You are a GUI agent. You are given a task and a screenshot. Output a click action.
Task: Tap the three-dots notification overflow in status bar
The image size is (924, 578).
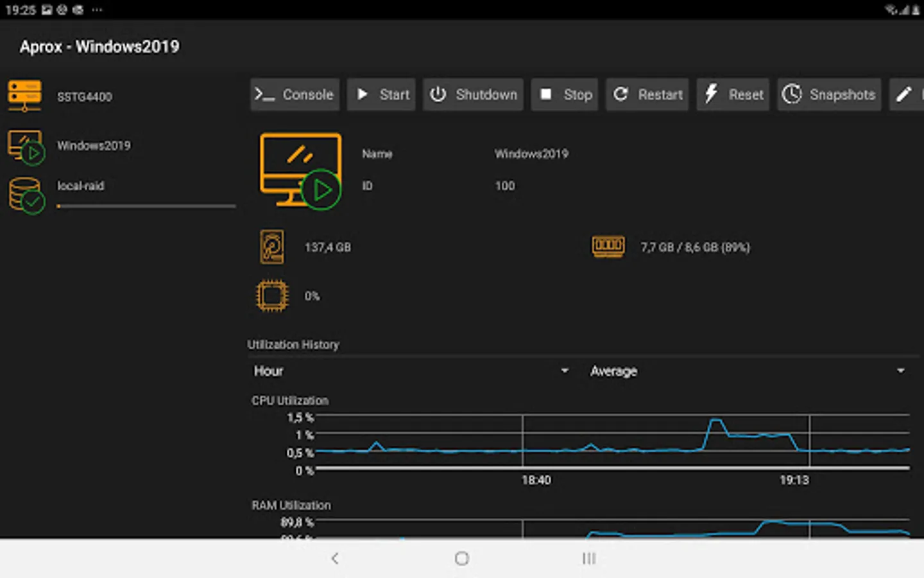(97, 10)
